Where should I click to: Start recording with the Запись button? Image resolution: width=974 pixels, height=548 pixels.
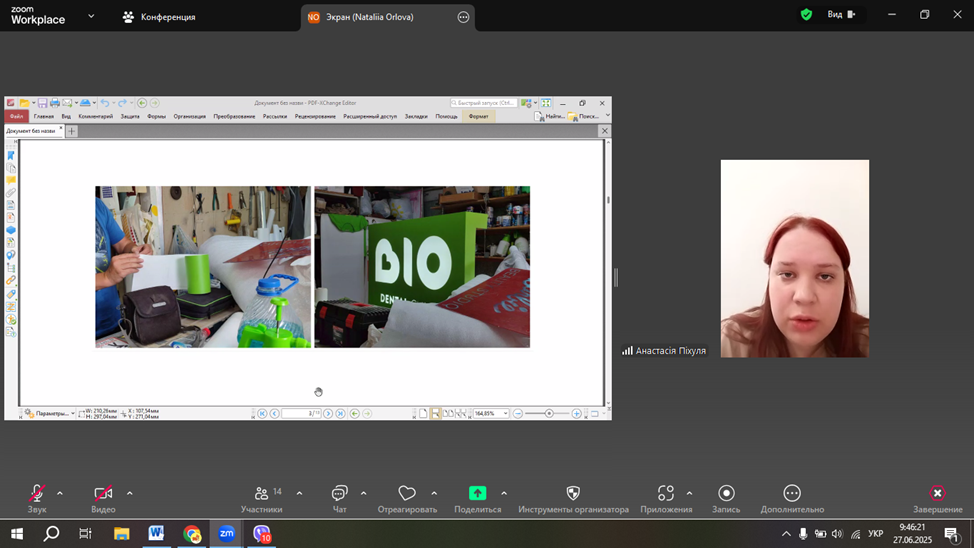(x=726, y=499)
